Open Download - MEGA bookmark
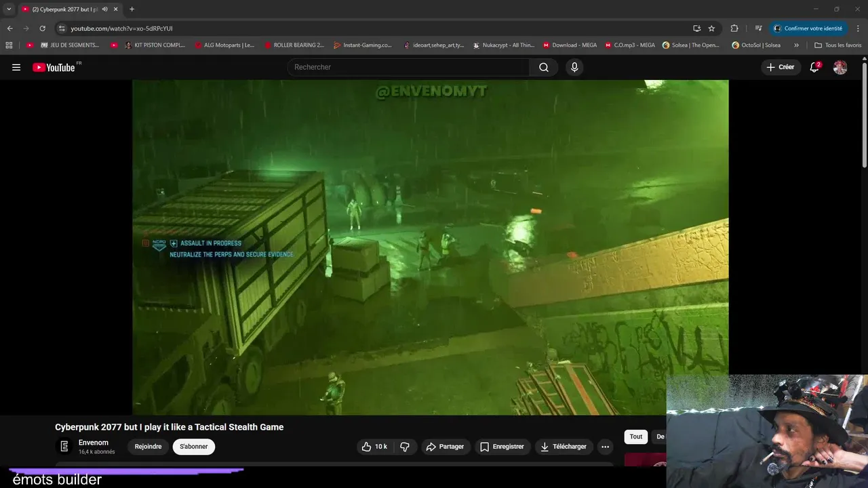 pyautogui.click(x=570, y=45)
